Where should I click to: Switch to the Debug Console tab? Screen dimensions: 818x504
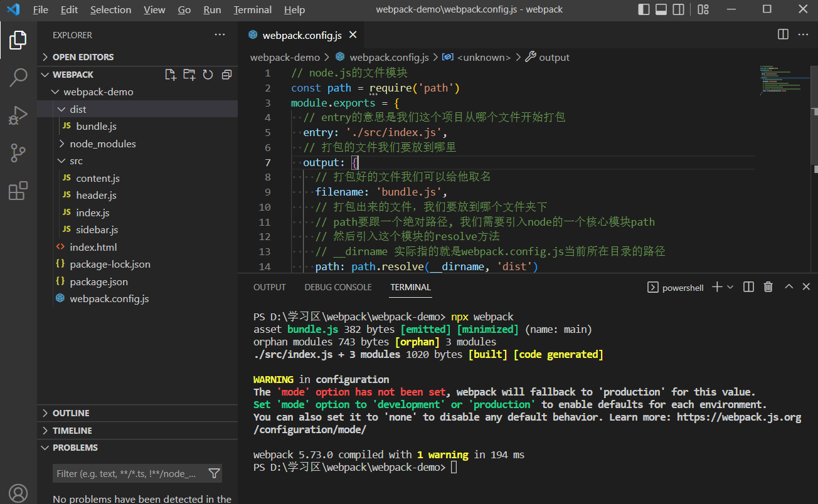(338, 287)
